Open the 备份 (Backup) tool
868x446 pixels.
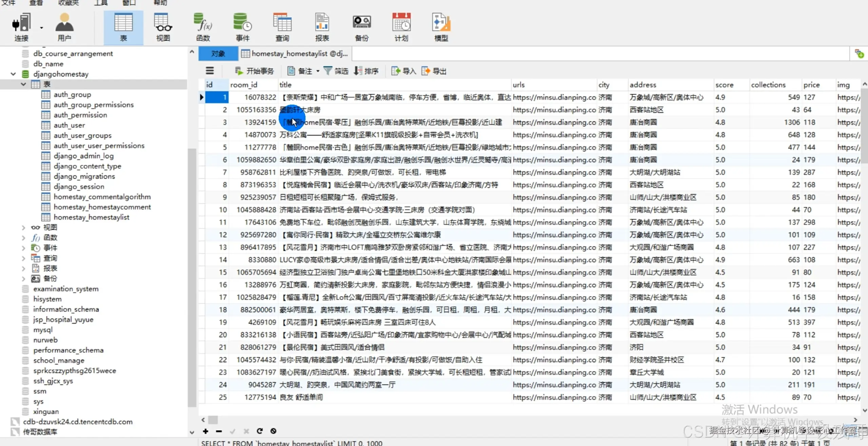361,27
